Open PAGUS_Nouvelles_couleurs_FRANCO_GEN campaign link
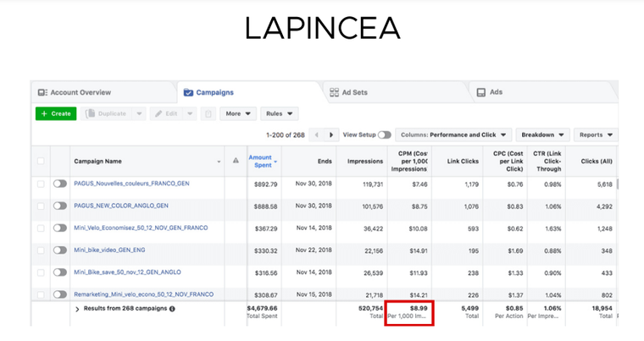 pos(131,184)
